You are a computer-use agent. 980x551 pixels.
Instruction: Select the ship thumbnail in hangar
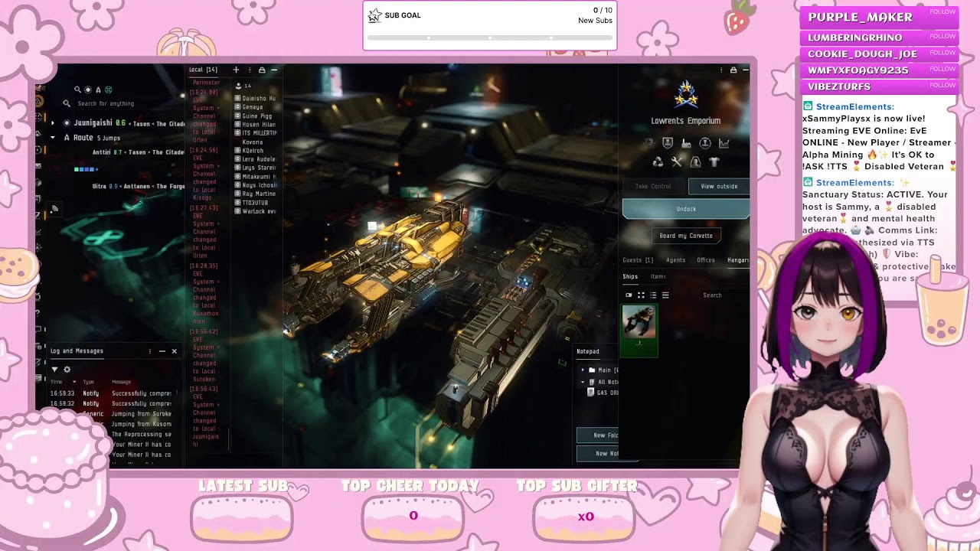click(x=639, y=330)
